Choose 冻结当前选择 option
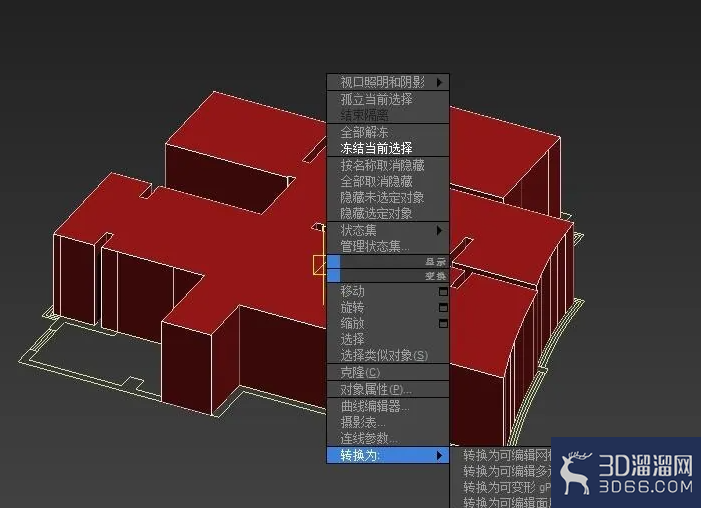 point(388,148)
